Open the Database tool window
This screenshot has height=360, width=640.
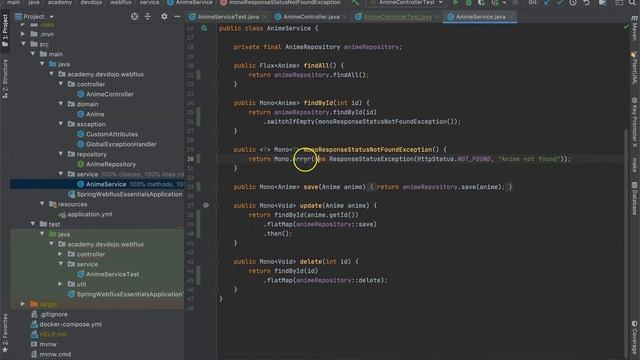[x=634, y=198]
